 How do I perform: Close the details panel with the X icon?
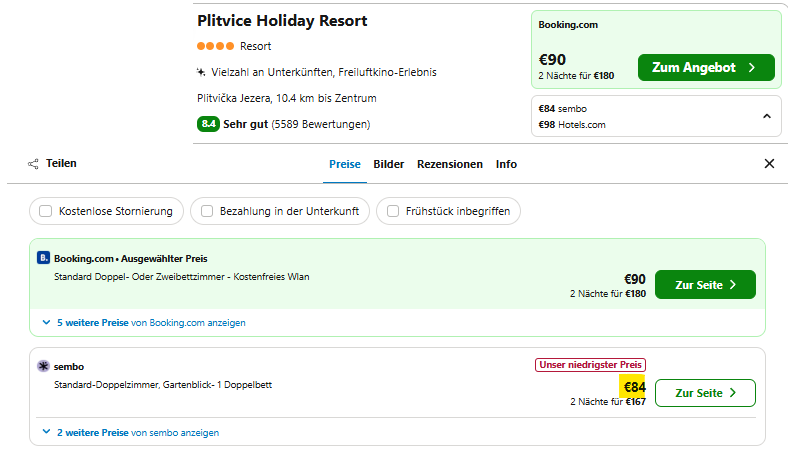pyautogui.click(x=769, y=163)
